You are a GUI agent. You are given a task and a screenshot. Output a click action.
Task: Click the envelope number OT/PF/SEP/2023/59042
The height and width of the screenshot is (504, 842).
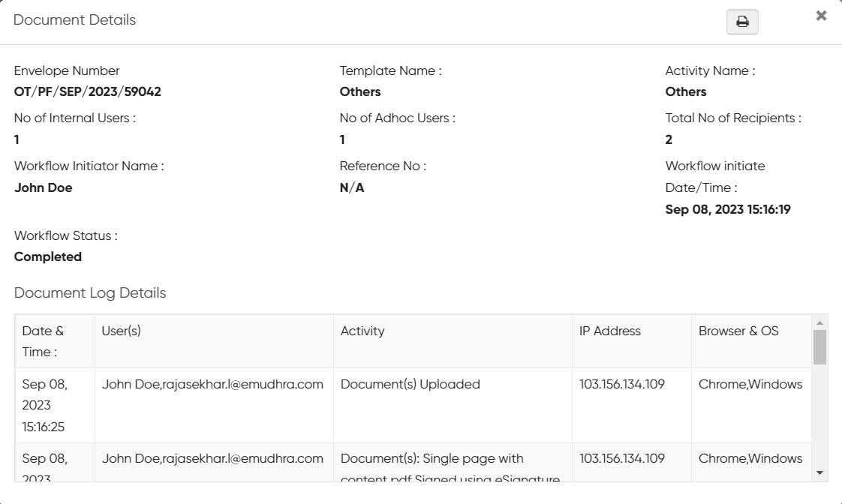click(x=88, y=91)
